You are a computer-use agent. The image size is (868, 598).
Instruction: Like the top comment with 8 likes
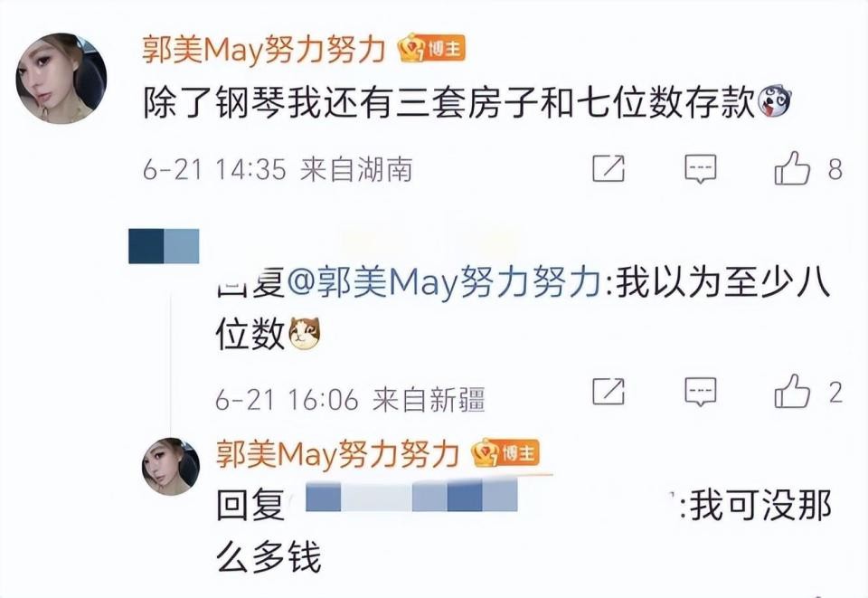pos(792,167)
